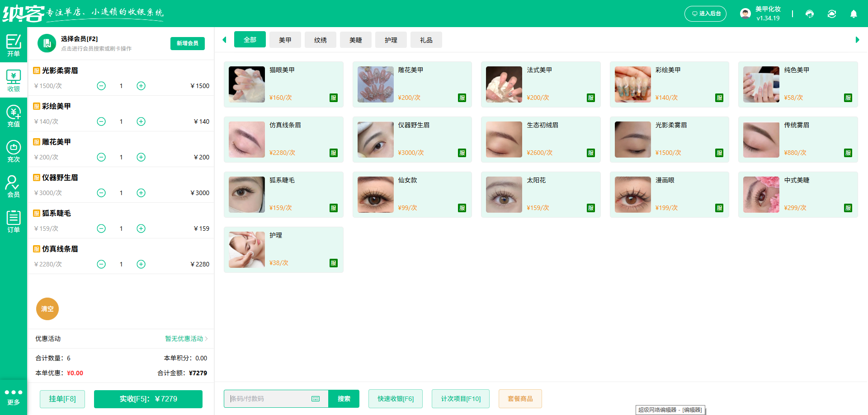Click the keyboard icon in barcode field
The width and height of the screenshot is (868, 415).
pyautogui.click(x=316, y=399)
